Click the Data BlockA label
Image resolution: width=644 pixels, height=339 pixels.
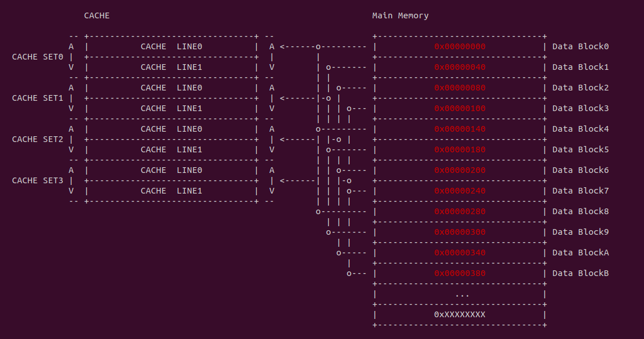coord(581,253)
